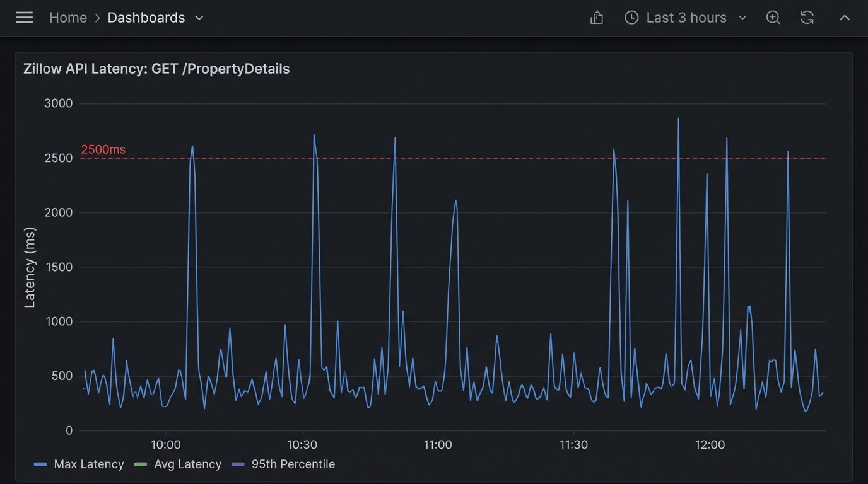Image resolution: width=868 pixels, height=484 pixels.
Task: Toggle the Max Latency series label
Action: [88, 464]
